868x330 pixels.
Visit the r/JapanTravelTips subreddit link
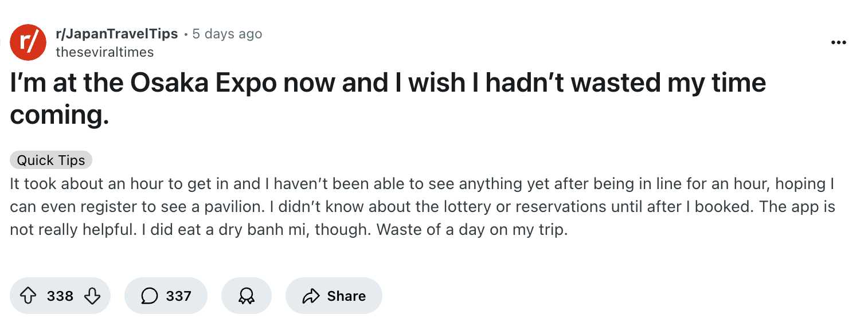[x=116, y=34]
